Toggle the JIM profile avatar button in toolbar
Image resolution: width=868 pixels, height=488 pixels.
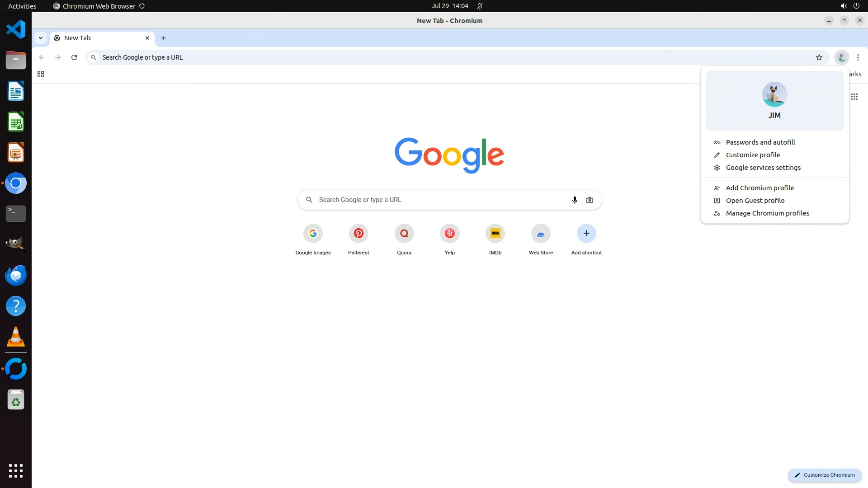(x=841, y=57)
